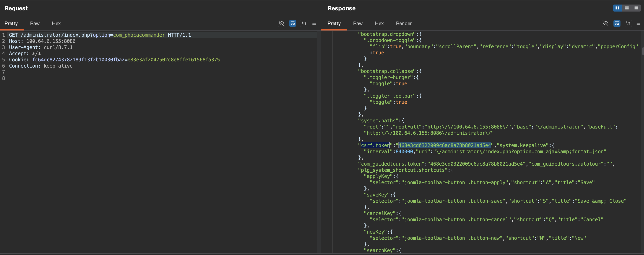Select the Pretty tab in the Request panel

tap(11, 23)
